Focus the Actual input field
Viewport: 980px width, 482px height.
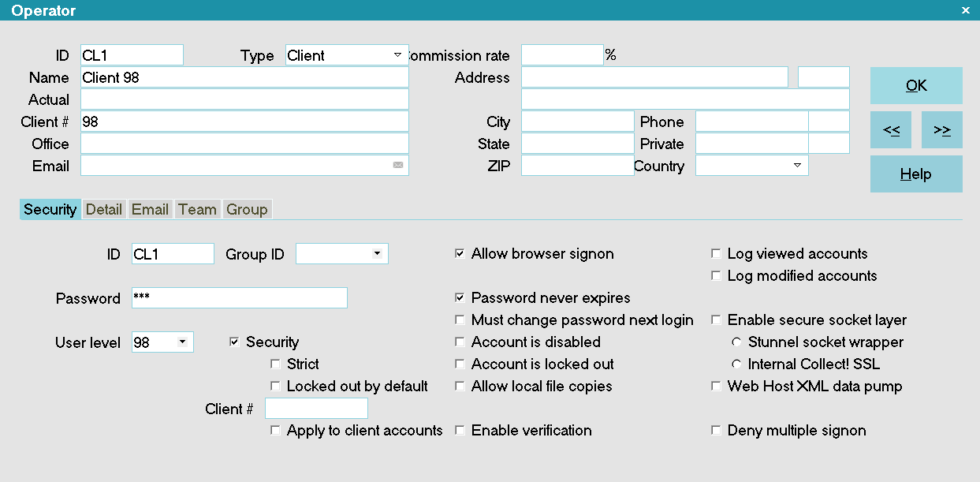click(244, 99)
